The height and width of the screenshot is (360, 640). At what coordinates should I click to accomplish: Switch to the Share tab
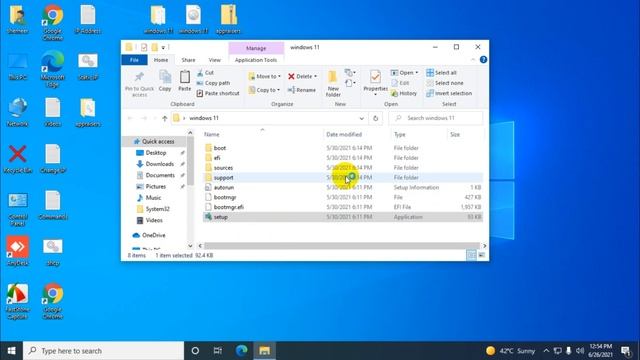[188, 60]
